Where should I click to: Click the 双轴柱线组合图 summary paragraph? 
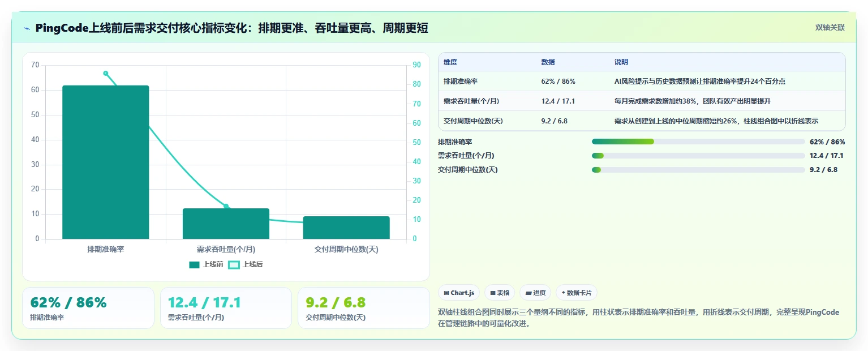(639, 318)
